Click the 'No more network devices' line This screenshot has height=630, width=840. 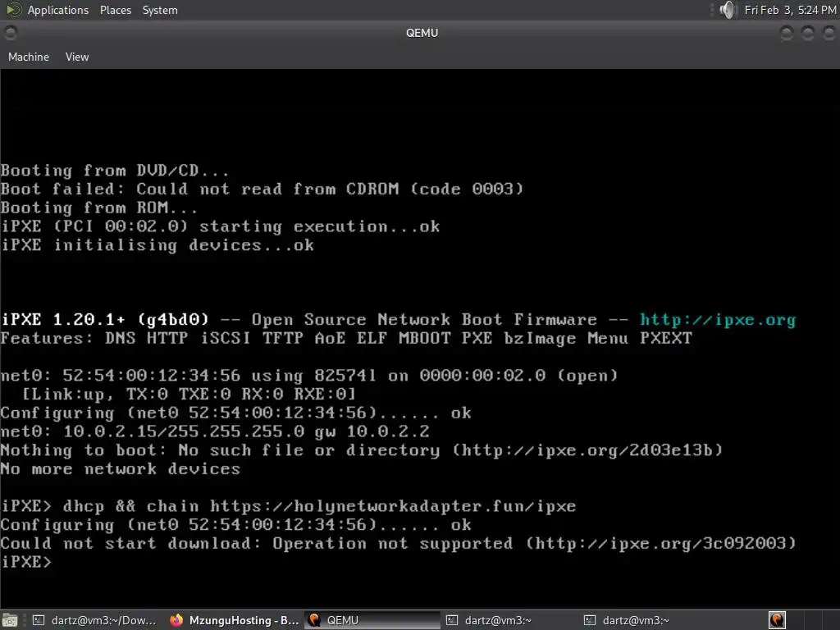(120, 469)
